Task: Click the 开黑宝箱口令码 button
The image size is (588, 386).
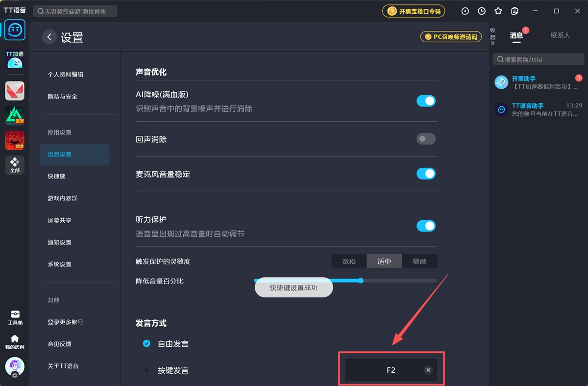Action: tap(413, 11)
